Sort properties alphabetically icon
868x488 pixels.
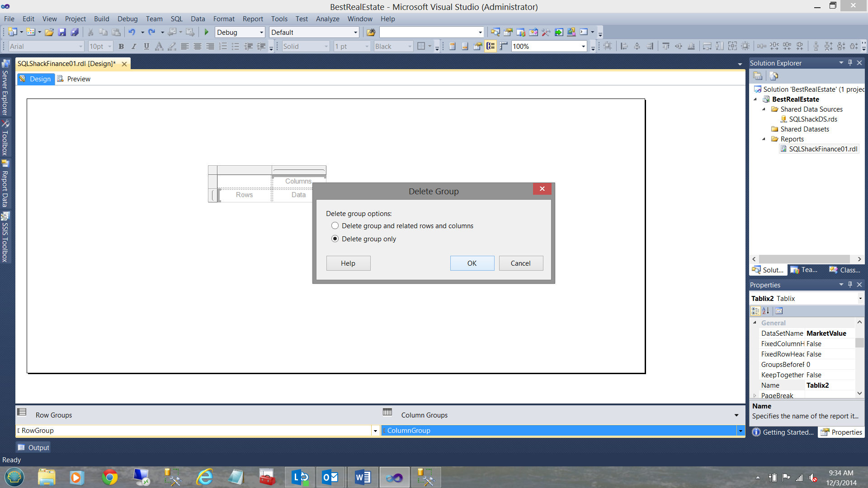click(765, 311)
